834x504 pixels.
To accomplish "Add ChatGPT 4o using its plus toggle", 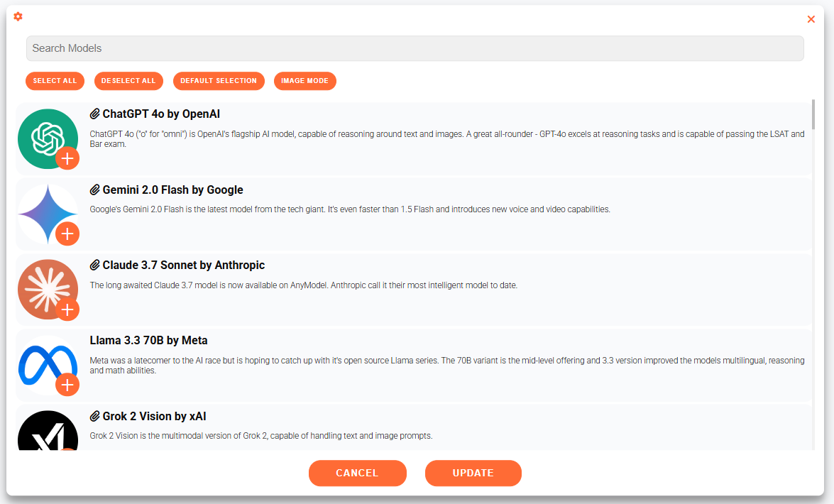I will click(67, 158).
